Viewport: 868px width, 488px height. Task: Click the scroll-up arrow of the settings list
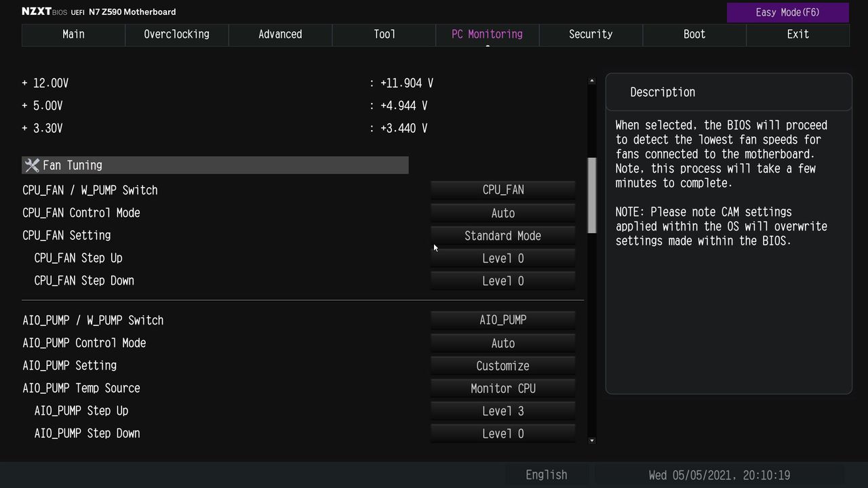click(592, 81)
